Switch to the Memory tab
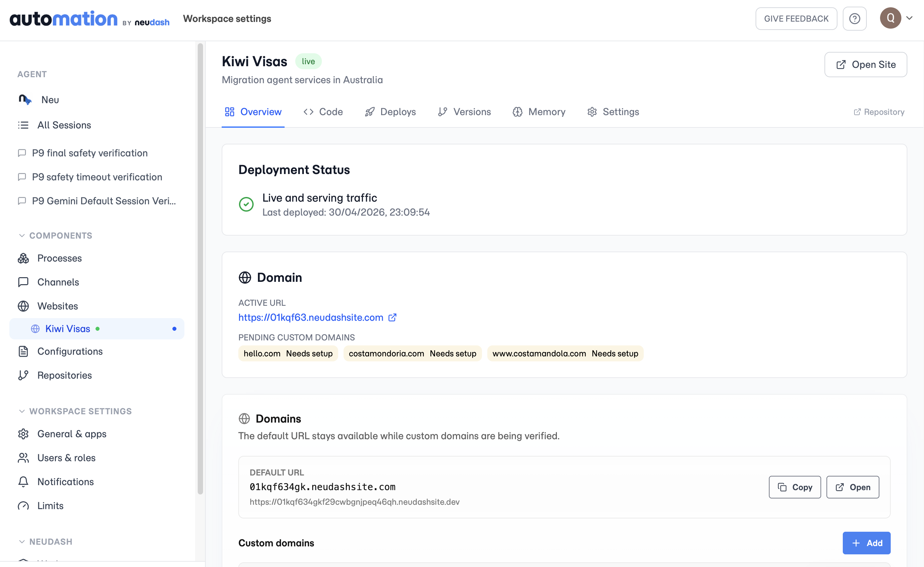 click(539, 112)
